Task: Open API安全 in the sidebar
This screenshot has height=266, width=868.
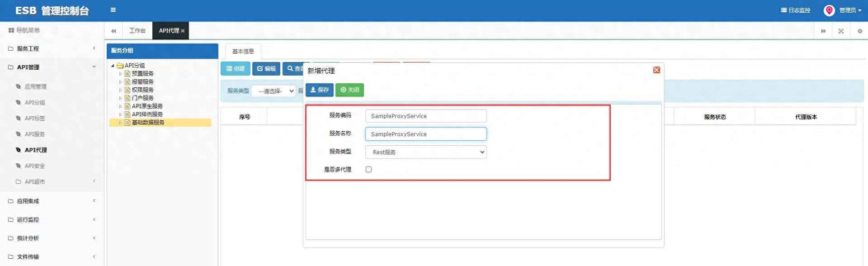Action: (x=34, y=166)
